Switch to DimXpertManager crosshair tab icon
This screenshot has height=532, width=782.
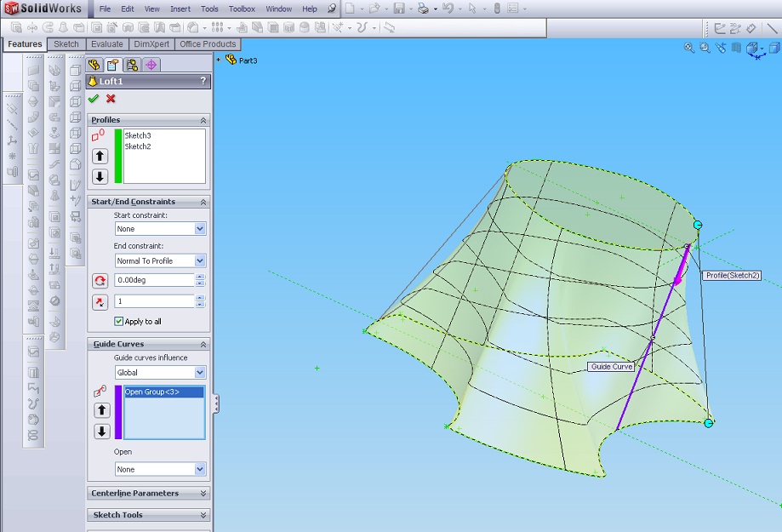151,65
